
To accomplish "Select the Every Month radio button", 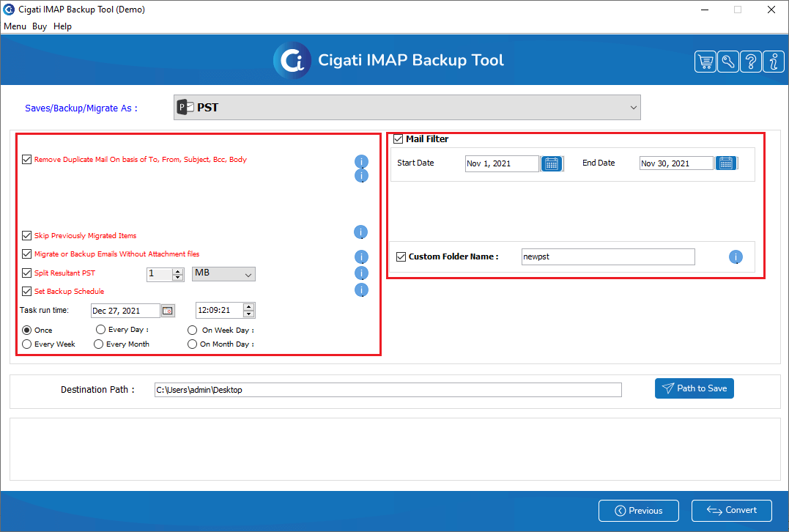I will tap(99, 344).
